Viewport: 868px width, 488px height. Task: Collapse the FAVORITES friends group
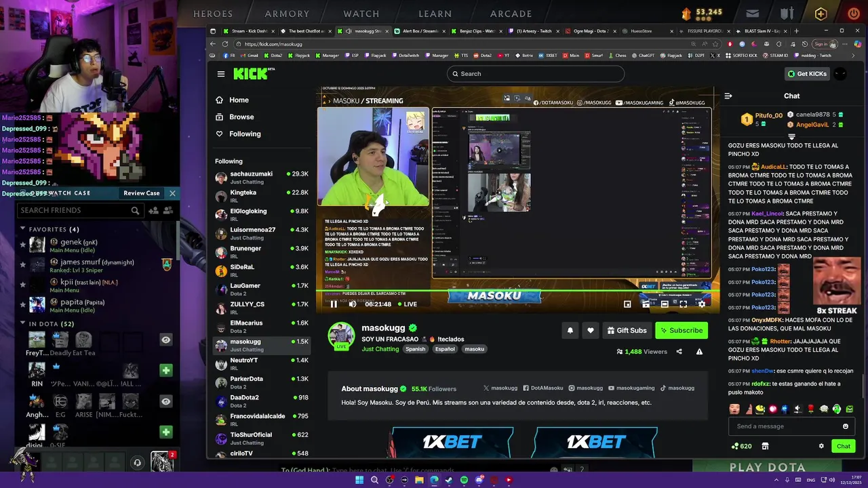coord(22,229)
